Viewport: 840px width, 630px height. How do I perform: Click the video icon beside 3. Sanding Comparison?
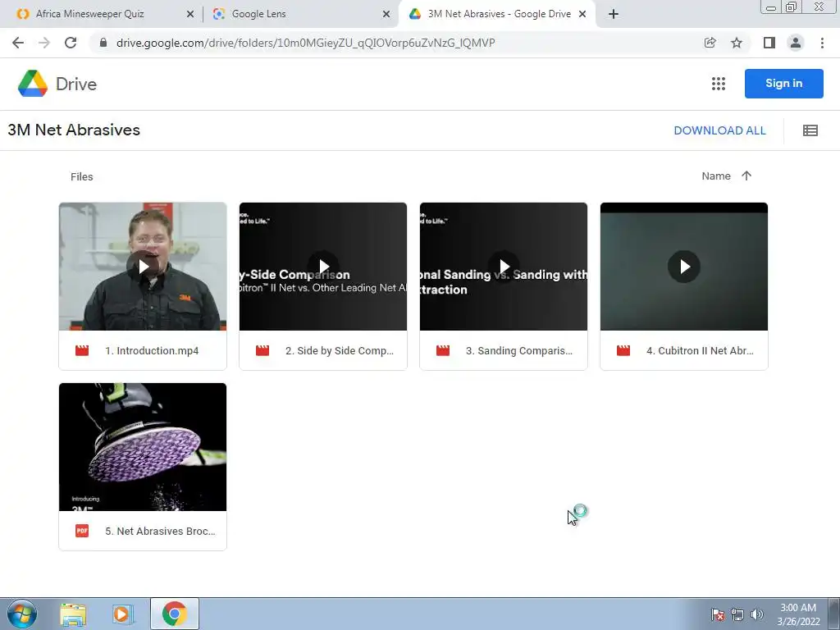(443, 351)
